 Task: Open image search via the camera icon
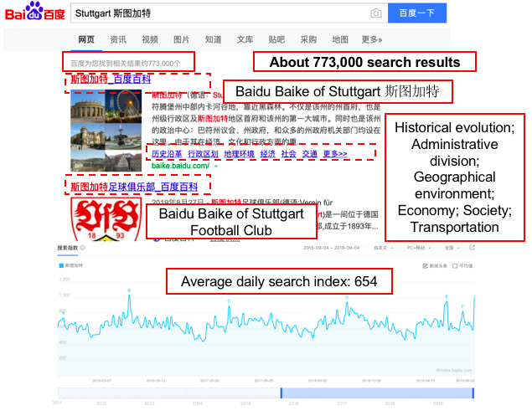[x=375, y=13]
